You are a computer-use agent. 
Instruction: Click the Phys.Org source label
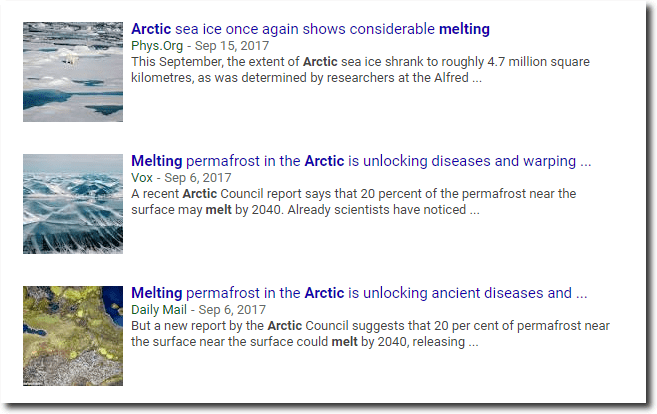click(x=158, y=46)
